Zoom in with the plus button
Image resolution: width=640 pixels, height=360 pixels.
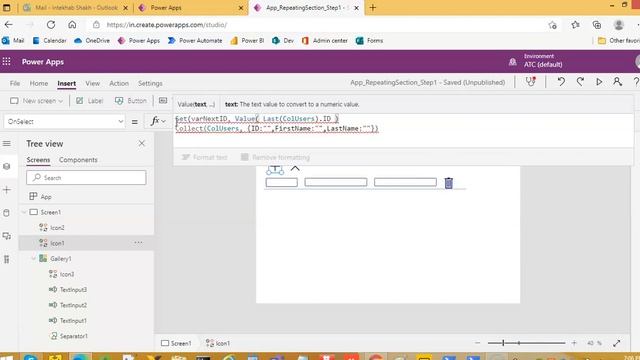[574, 343]
